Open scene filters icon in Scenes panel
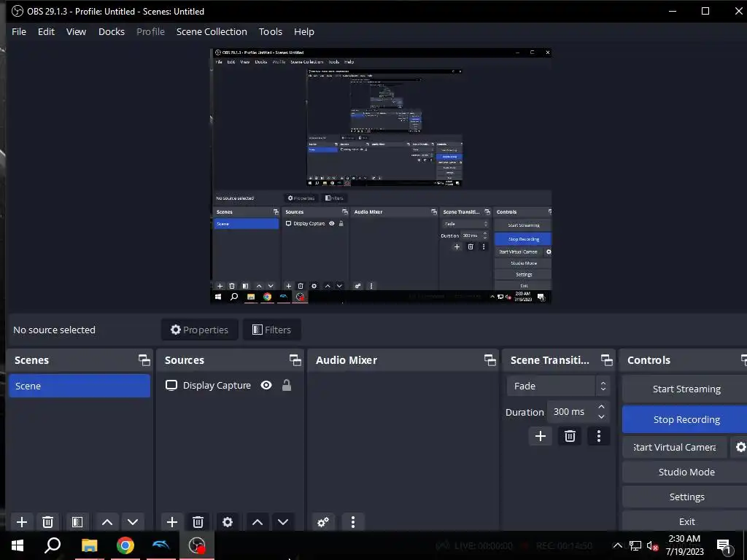The height and width of the screenshot is (560, 747). (77, 522)
